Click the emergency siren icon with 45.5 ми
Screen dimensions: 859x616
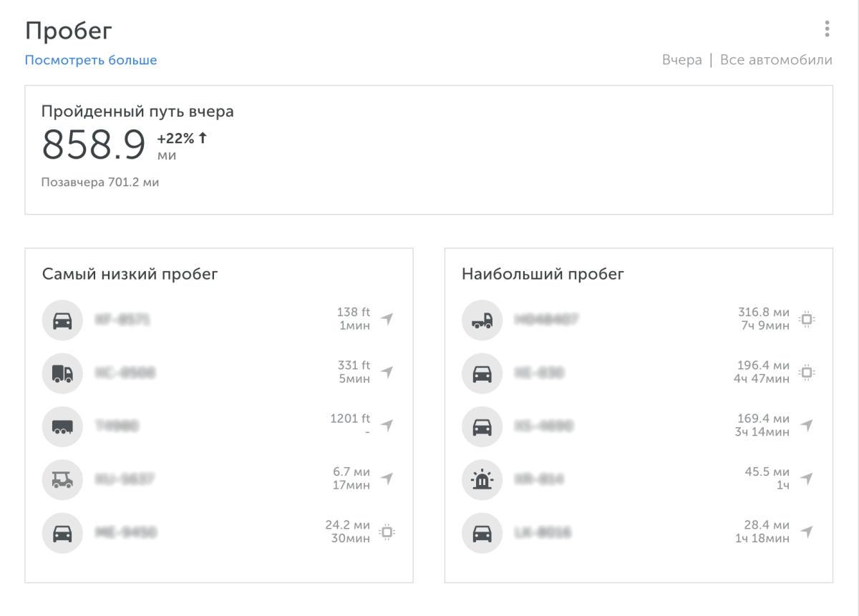(482, 479)
